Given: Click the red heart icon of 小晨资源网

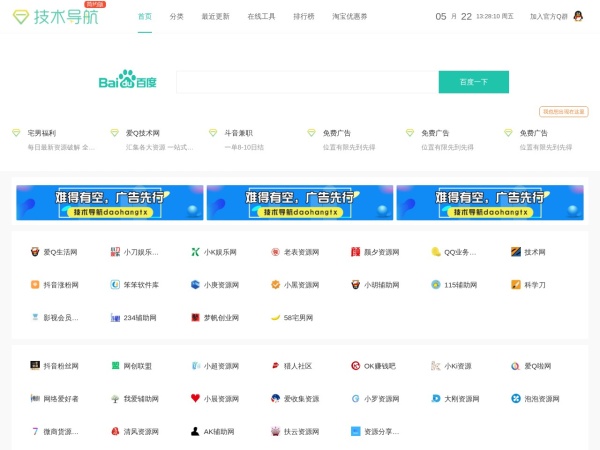Looking at the screenshot, I should [195, 398].
